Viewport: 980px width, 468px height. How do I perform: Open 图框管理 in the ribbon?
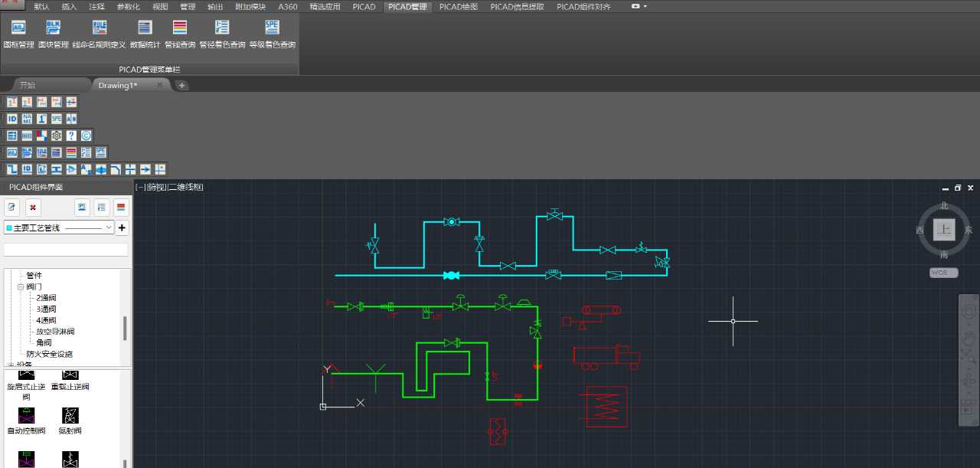tap(18, 28)
